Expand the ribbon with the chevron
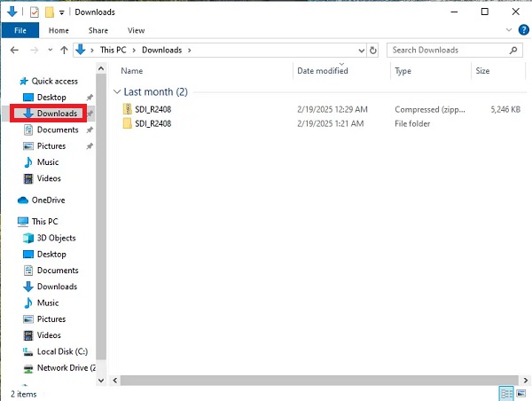Screen dimensions: 532x401 tap(509, 30)
